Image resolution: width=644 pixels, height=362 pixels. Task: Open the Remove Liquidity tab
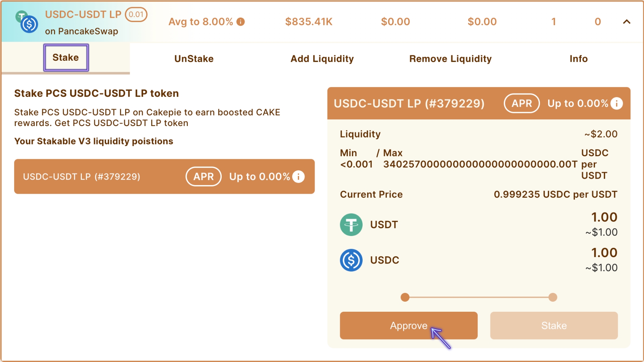point(450,59)
